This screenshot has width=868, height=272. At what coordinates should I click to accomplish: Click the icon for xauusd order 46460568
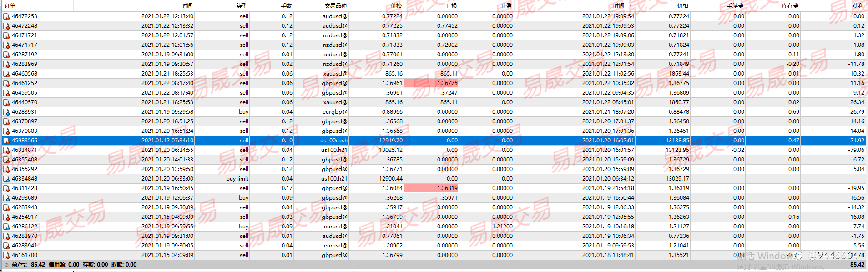tap(6, 74)
